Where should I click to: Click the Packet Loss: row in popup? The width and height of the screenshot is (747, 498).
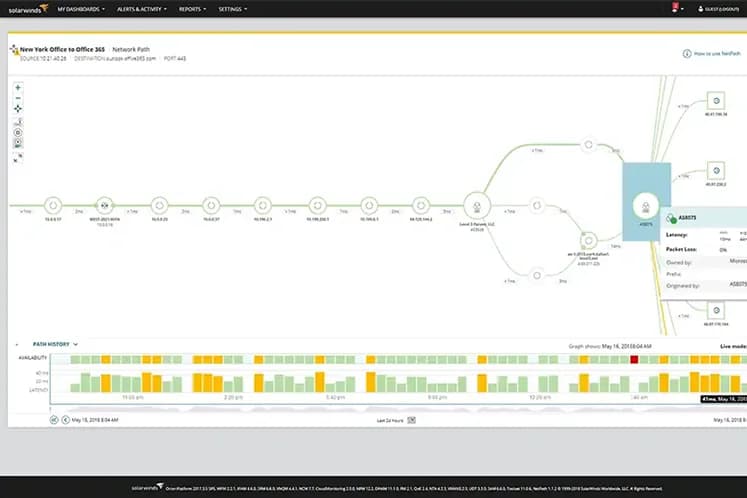[x=706, y=249]
